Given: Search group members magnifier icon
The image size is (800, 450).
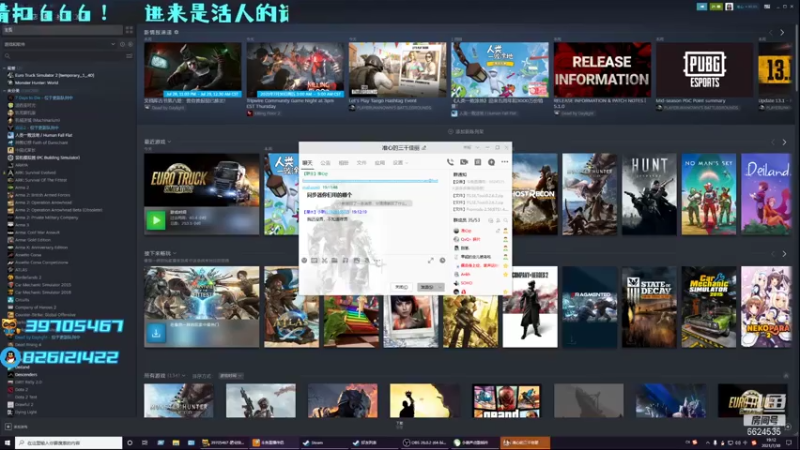Looking at the screenshot, I should point(506,220).
